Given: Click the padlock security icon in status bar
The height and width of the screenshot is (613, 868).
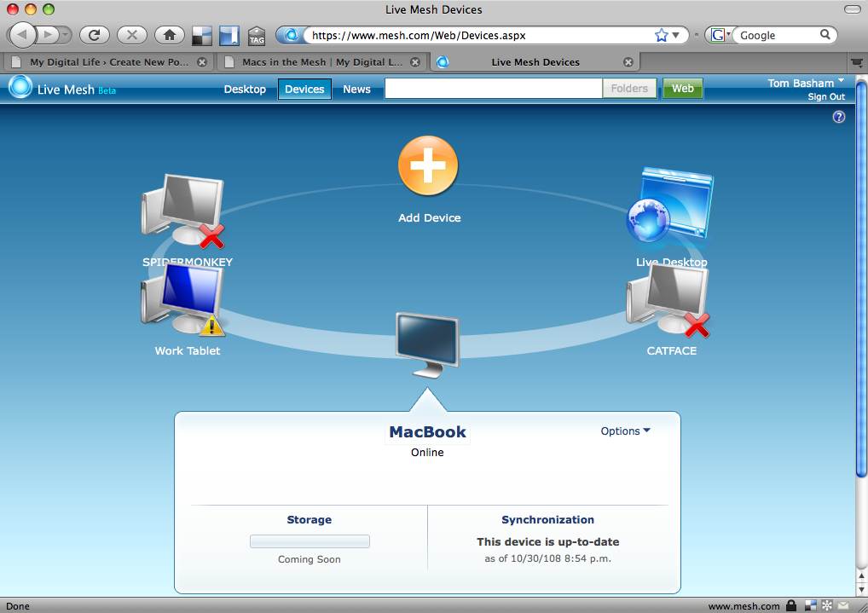Looking at the screenshot, I should tap(791, 606).
